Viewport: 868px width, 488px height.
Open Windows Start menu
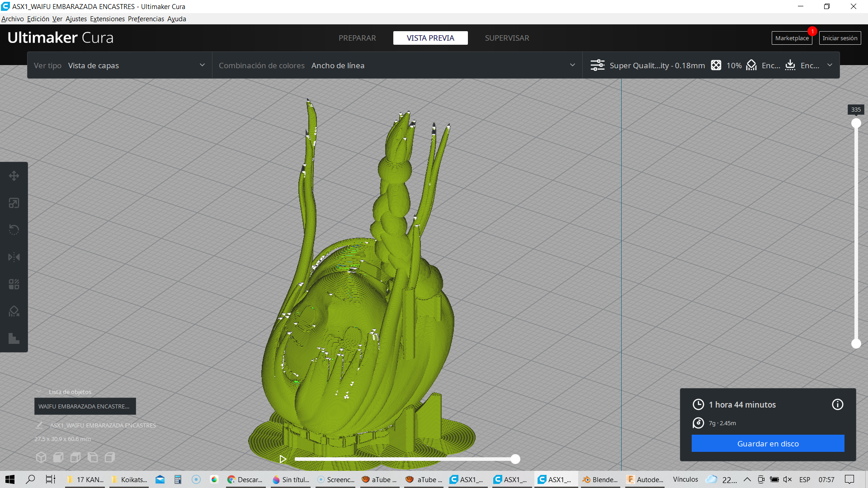point(10,479)
